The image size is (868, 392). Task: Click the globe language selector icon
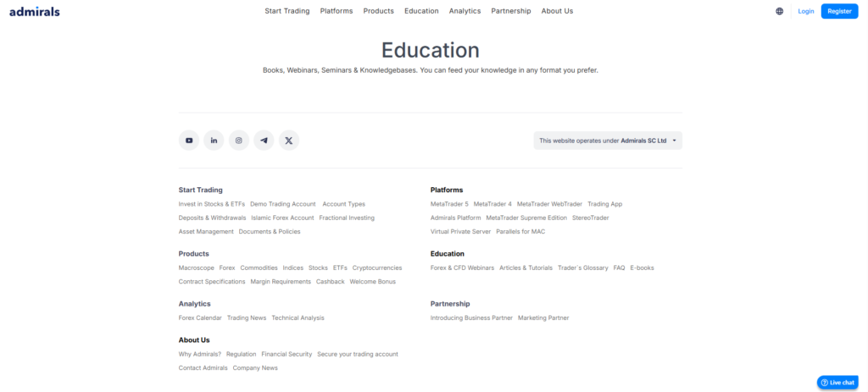779,11
